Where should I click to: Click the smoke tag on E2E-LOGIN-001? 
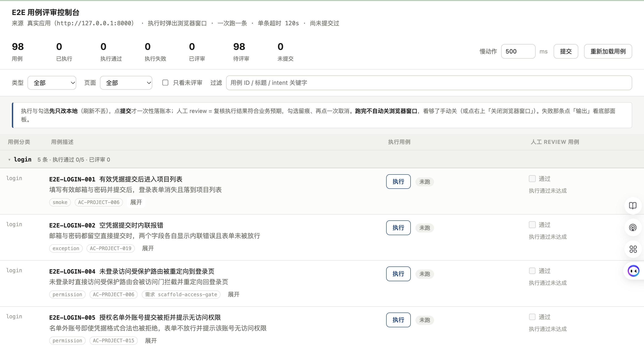point(60,202)
